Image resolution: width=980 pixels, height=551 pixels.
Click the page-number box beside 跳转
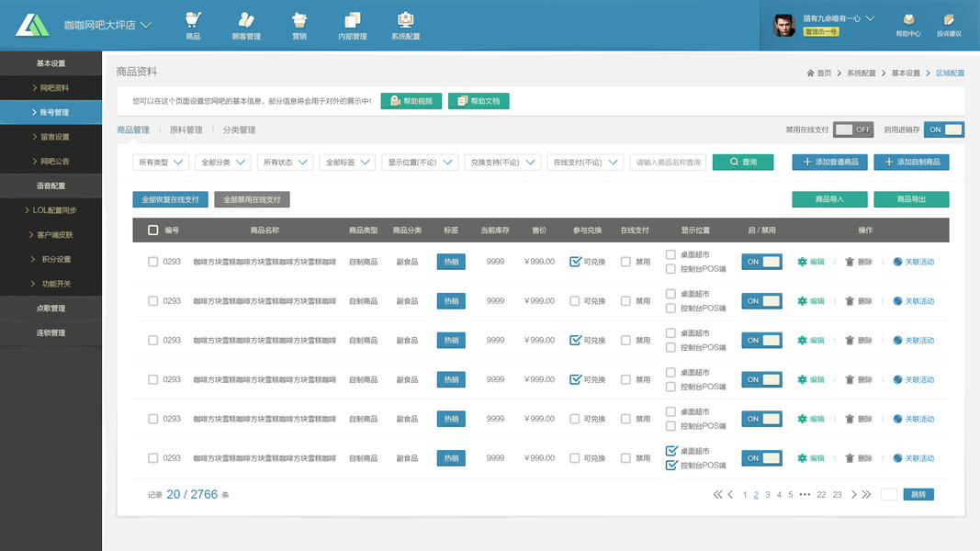point(889,494)
